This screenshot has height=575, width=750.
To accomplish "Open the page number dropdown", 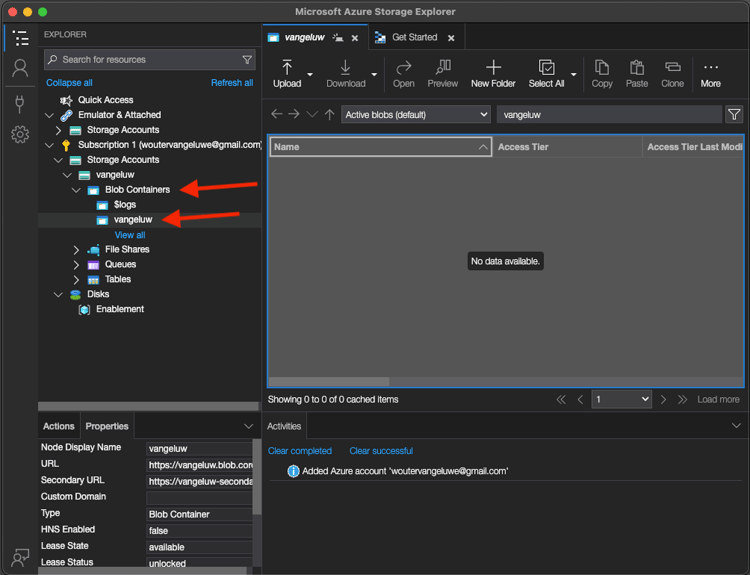I will (621, 399).
